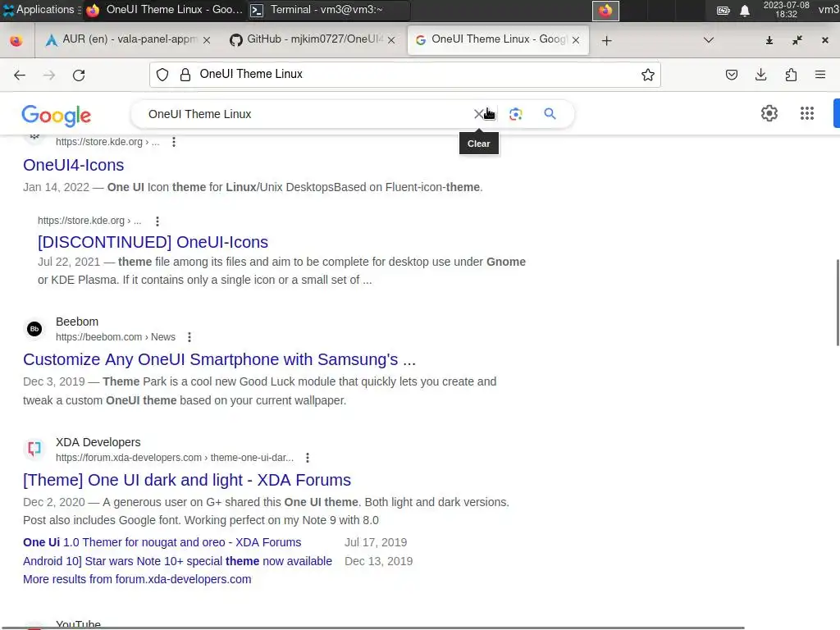Switch to the GitHub mjkim0727 tab
Image resolution: width=840 pixels, height=630 pixels.
point(312,39)
